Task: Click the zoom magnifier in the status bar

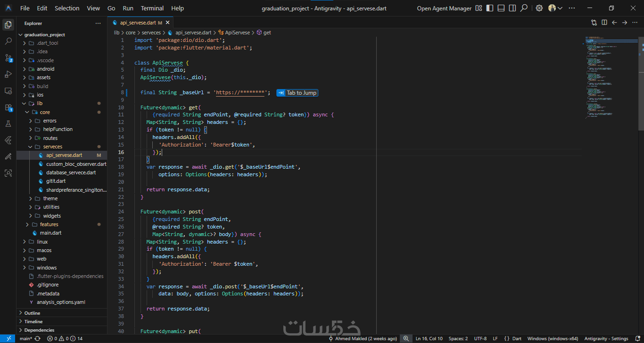Action: pyautogui.click(x=406, y=338)
